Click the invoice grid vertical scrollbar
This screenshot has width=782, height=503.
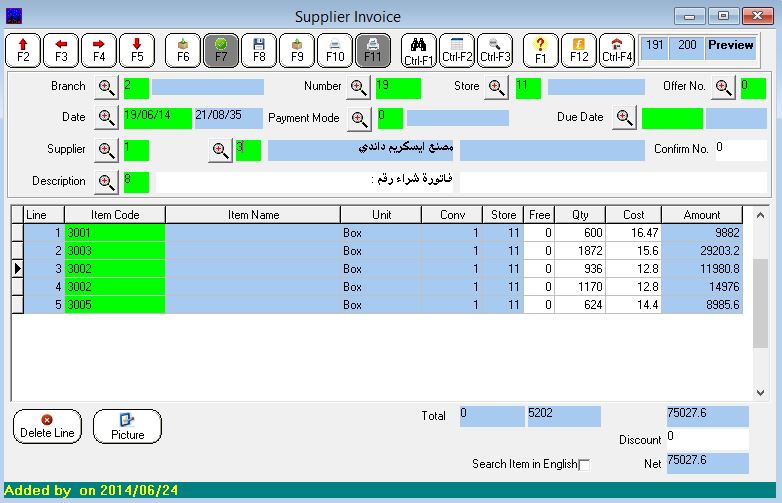click(x=760, y=310)
